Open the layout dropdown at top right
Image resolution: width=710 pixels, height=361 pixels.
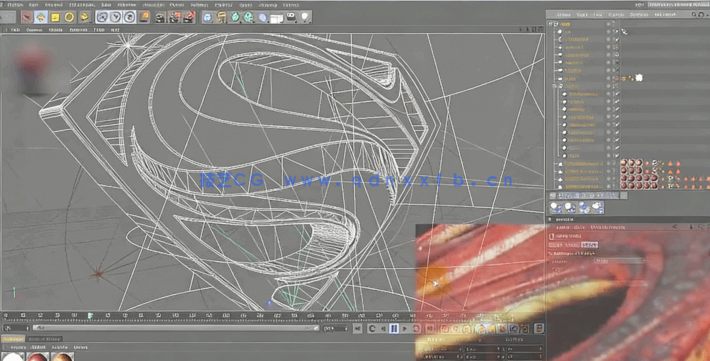point(678,5)
